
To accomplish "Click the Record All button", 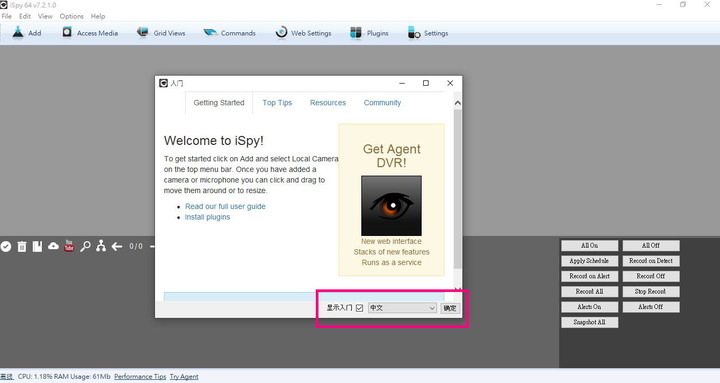I will point(590,292).
